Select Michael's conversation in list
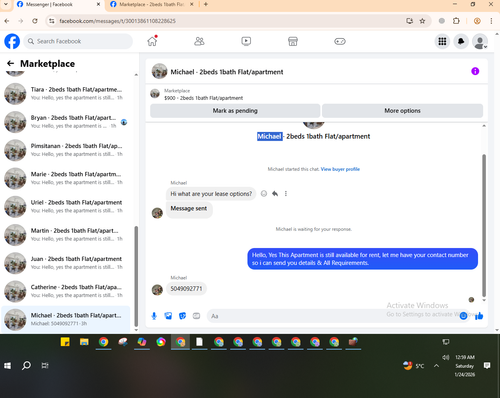The image size is (500, 398). pyautogui.click(x=66, y=319)
